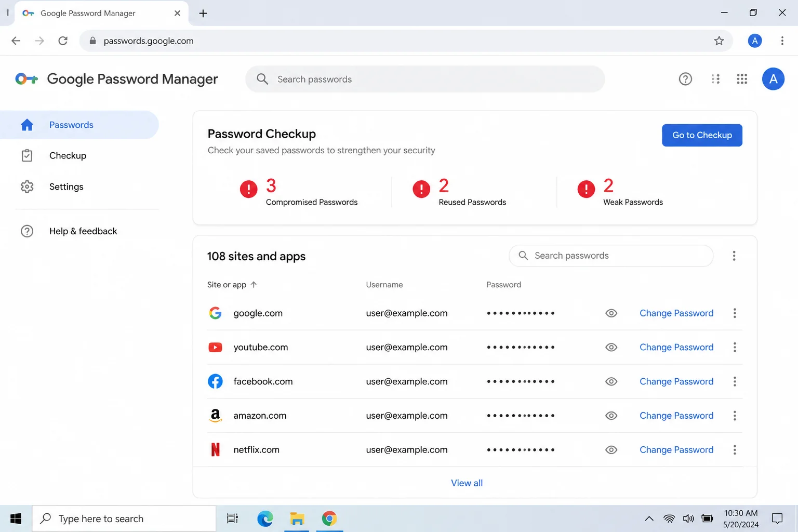Screen dimensions: 798x532
Task: Change the facebook.com password
Action: [x=676, y=381]
